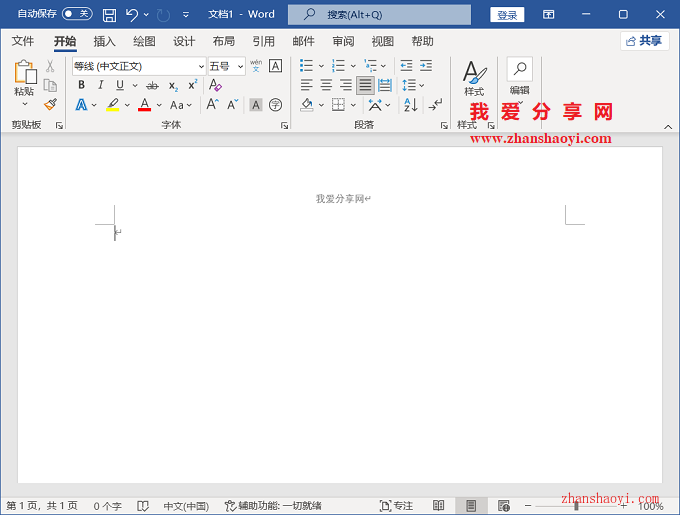Align text left
Viewport: 680px width, 515px height.
click(x=307, y=85)
